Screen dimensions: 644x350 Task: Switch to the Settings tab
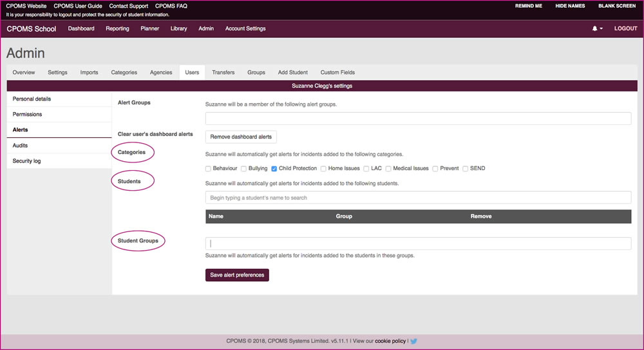click(57, 72)
